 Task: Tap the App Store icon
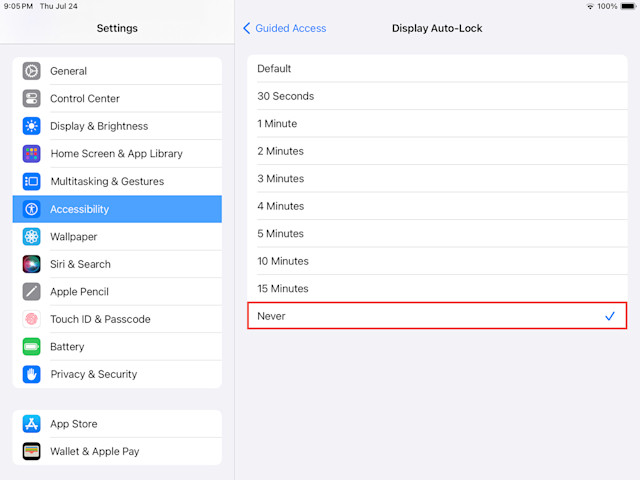(31, 424)
